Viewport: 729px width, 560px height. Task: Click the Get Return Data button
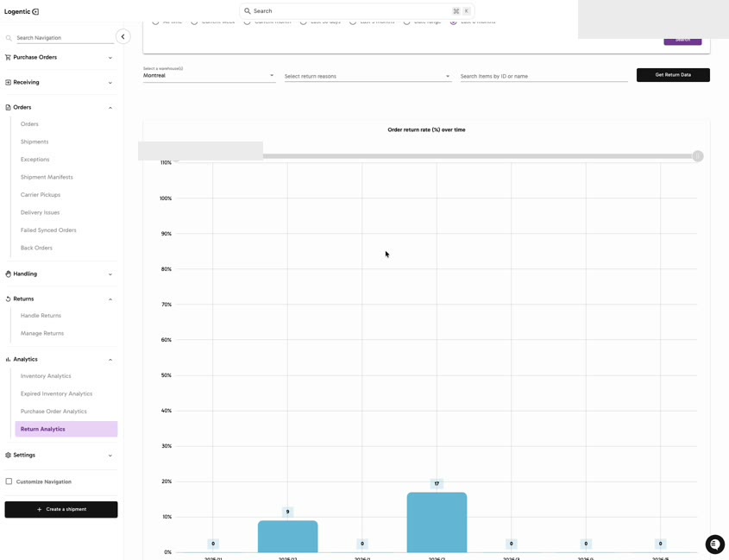673,75
